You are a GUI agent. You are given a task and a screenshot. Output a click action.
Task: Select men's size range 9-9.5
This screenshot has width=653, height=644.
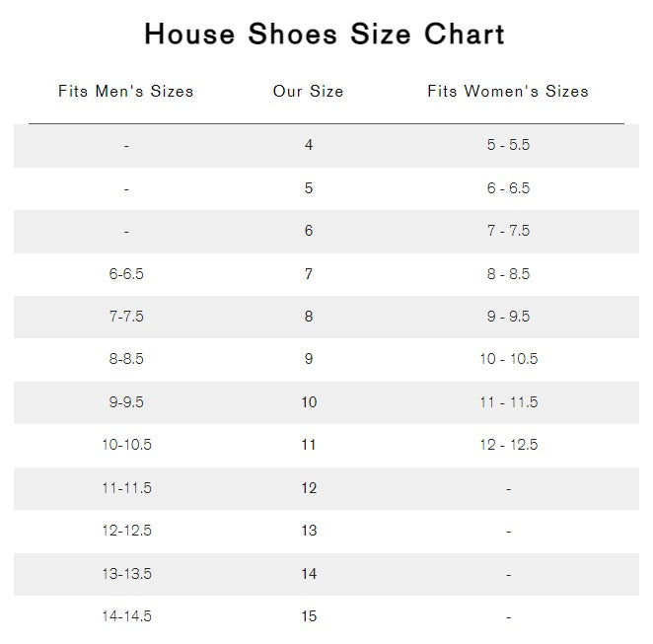(126, 402)
